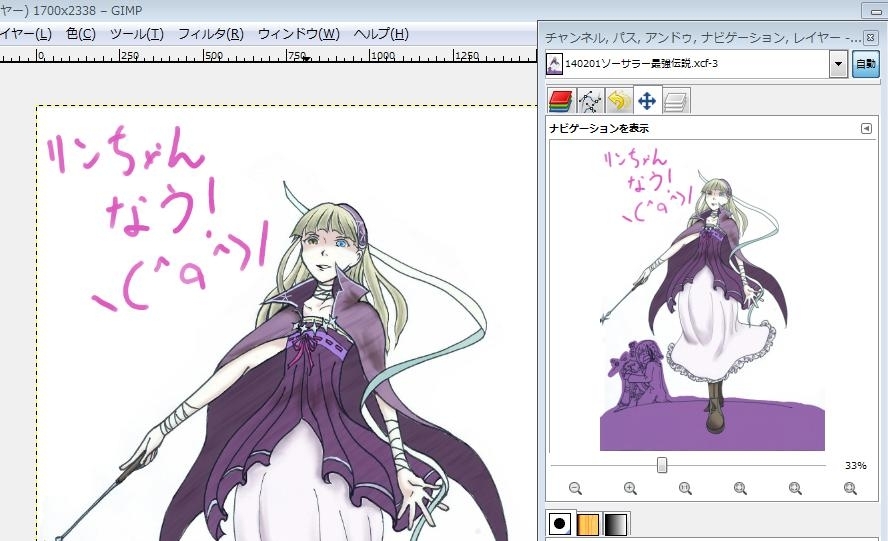The height and width of the screenshot is (541, 888).
Task: Open the Brushes tab with black dot
Action: click(560, 523)
